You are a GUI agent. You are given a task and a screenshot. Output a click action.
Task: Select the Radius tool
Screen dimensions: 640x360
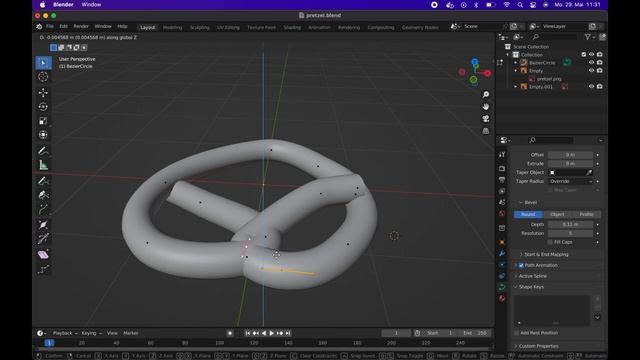[x=43, y=224]
